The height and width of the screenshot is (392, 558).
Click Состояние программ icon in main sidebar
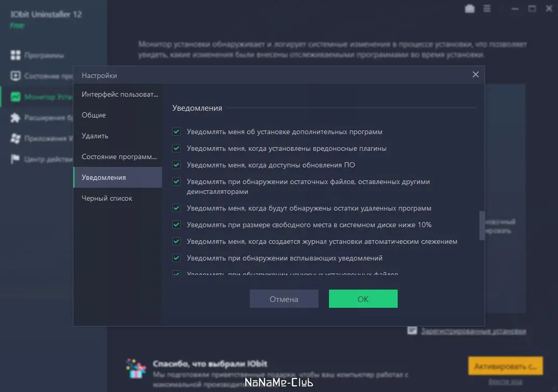point(15,76)
